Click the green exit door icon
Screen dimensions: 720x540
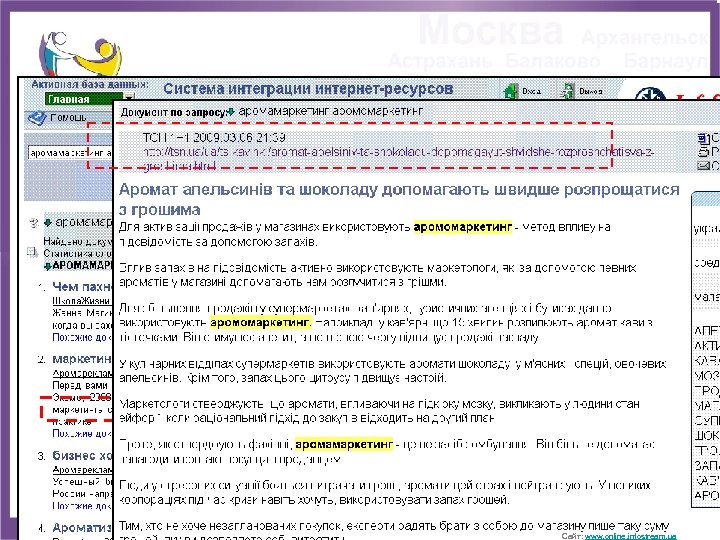568,91
